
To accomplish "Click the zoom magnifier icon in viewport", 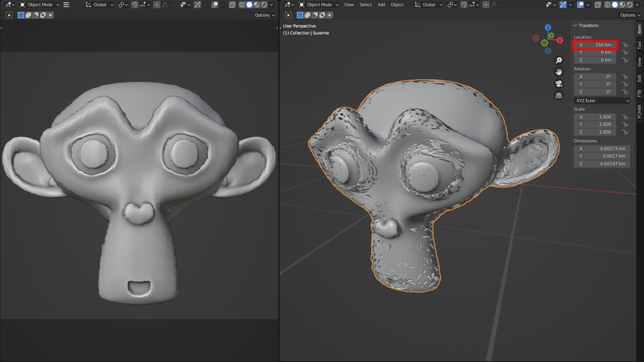I will click(559, 60).
